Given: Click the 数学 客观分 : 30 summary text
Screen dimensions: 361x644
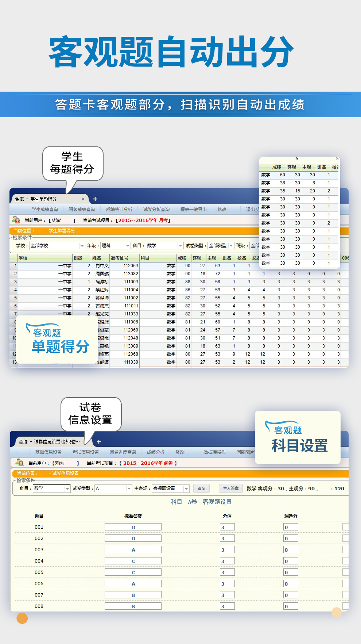Looking at the screenshot, I should [265, 489].
